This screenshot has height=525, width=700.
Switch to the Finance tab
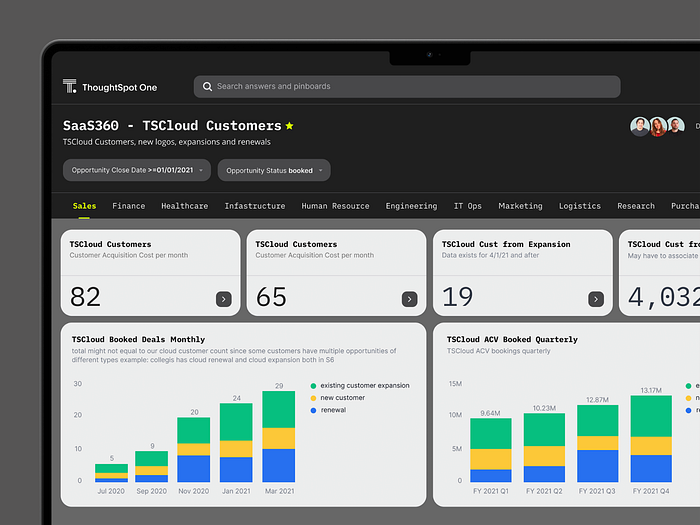tap(129, 206)
